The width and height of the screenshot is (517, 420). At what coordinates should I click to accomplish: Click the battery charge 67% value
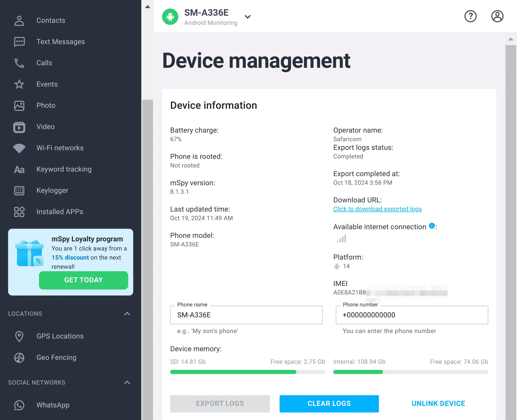(176, 139)
